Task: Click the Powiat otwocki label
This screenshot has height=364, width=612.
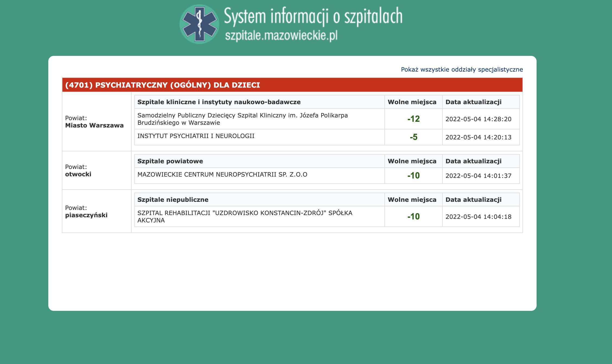Action: 79,171
